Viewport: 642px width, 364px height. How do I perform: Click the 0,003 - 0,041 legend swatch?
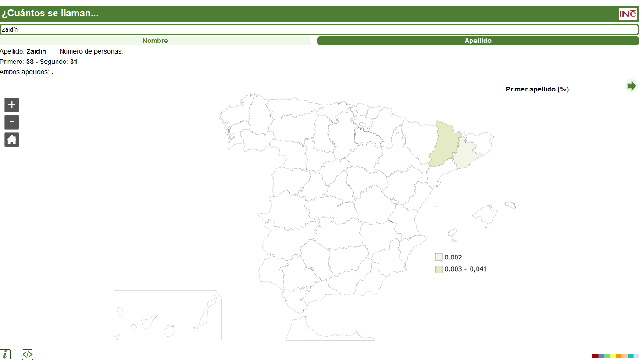tap(439, 269)
